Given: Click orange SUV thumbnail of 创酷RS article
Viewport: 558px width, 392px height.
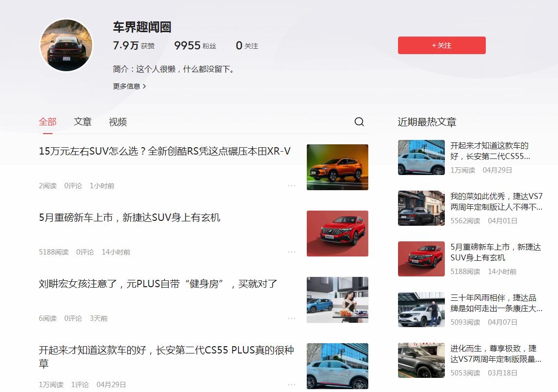Looking at the screenshot, I should [338, 167].
